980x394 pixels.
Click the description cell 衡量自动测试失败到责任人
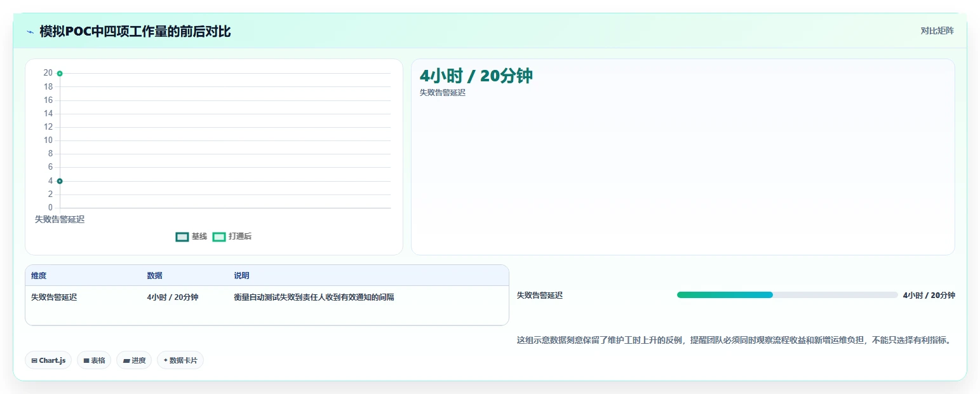[x=314, y=297]
